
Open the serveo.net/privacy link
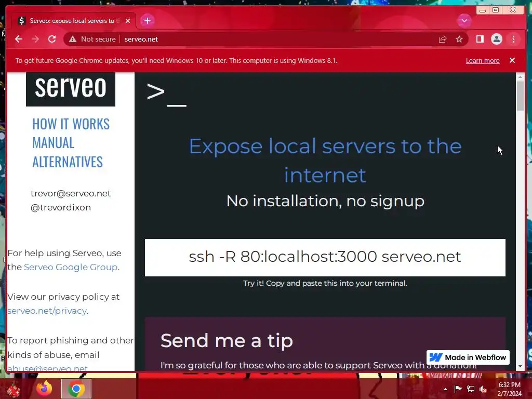coord(47,311)
